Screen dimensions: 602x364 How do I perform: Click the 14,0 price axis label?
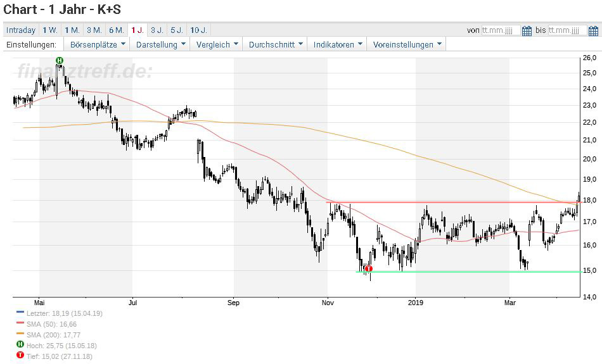590,296
